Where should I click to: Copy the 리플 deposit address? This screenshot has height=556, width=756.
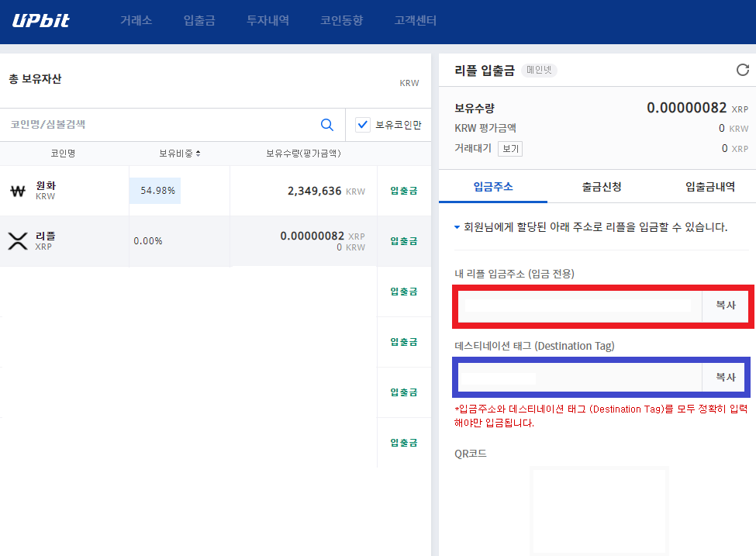(x=725, y=306)
